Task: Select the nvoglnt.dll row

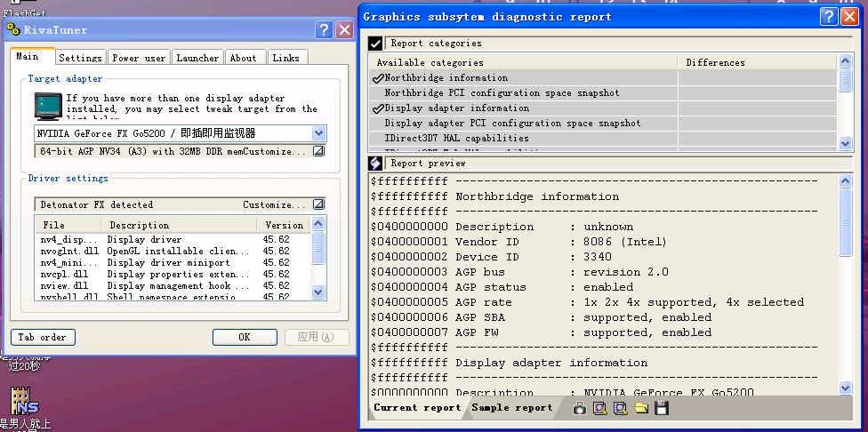Action: coord(173,252)
